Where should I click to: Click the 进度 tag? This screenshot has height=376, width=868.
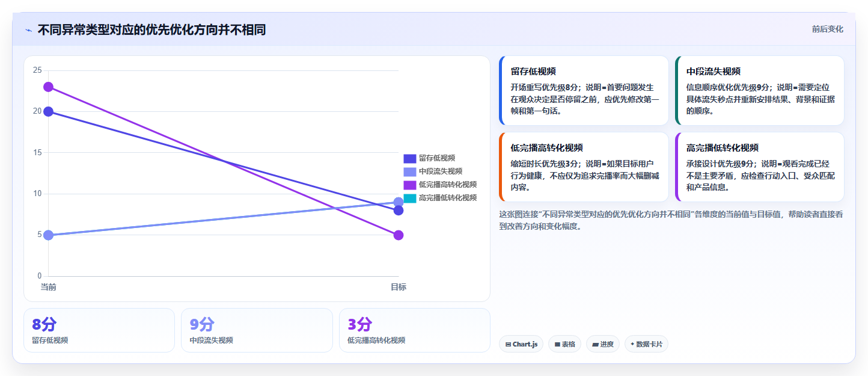[x=603, y=344]
